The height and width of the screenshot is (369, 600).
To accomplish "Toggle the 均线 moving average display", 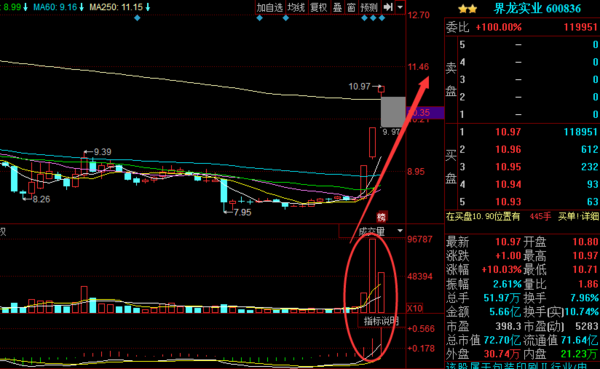I will point(296,7).
